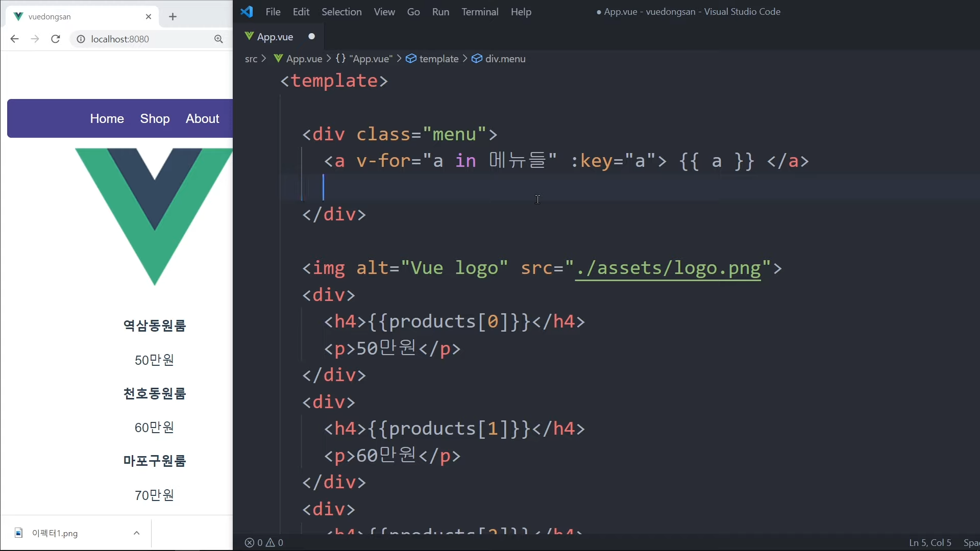
Task: Open a new browser tab
Action: point(173,16)
